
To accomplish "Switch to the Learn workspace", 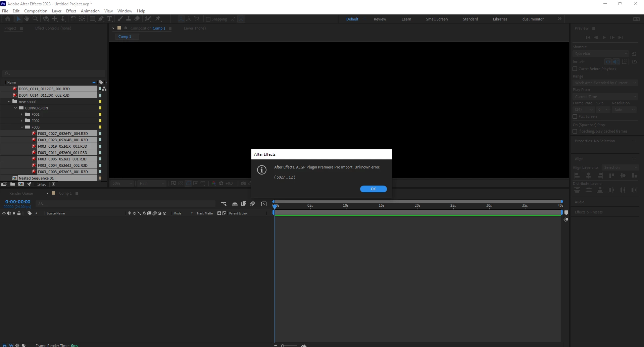I will point(406,19).
